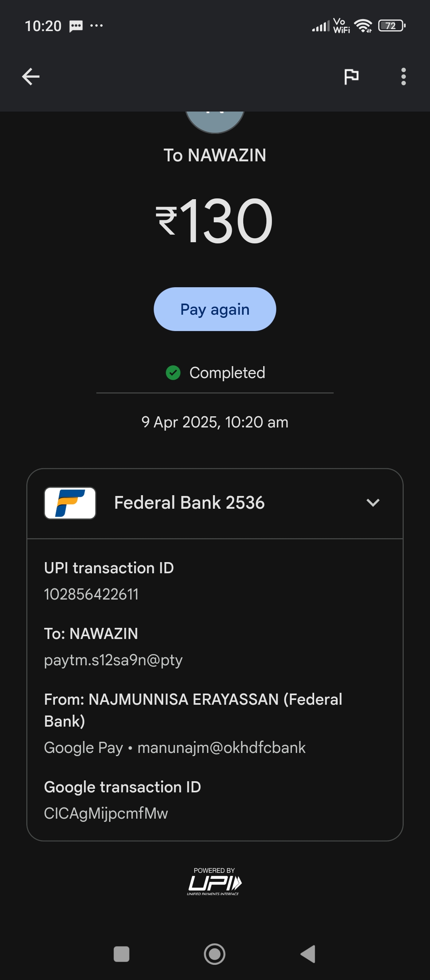Tap the Powered by UPI logo
The width and height of the screenshot is (430, 980).
[x=214, y=882]
